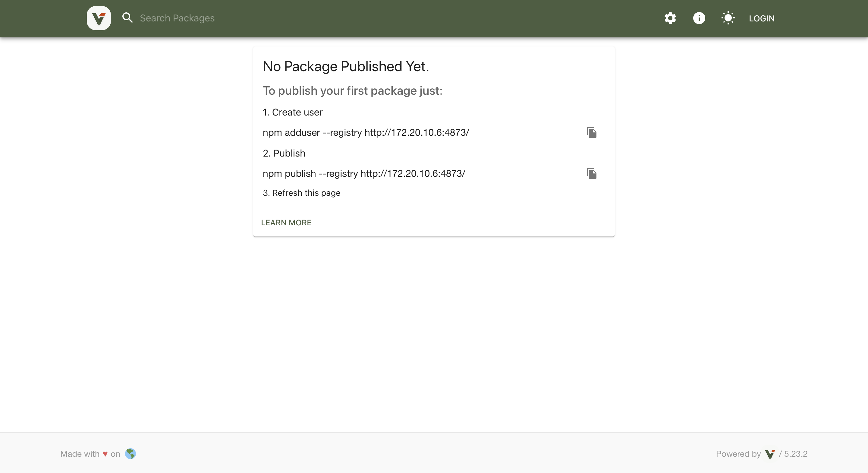The image size is (868, 473).
Task: Click the search magnifier icon
Action: (x=127, y=18)
